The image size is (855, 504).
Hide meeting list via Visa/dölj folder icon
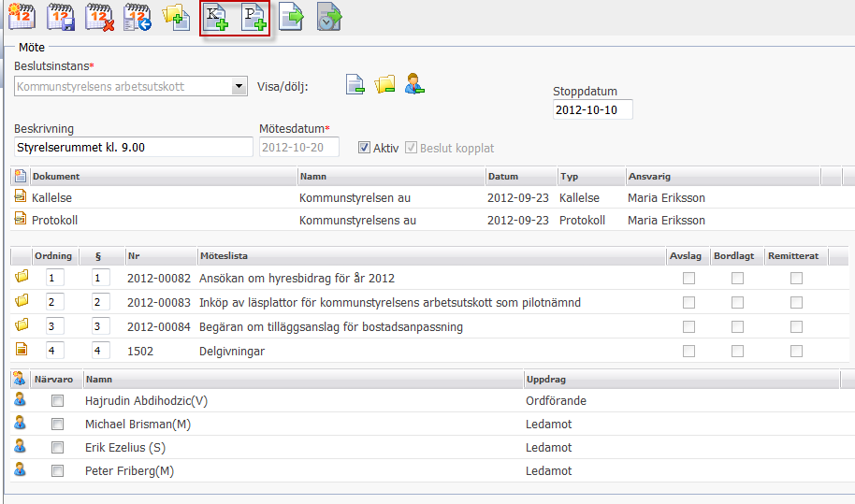pos(384,84)
